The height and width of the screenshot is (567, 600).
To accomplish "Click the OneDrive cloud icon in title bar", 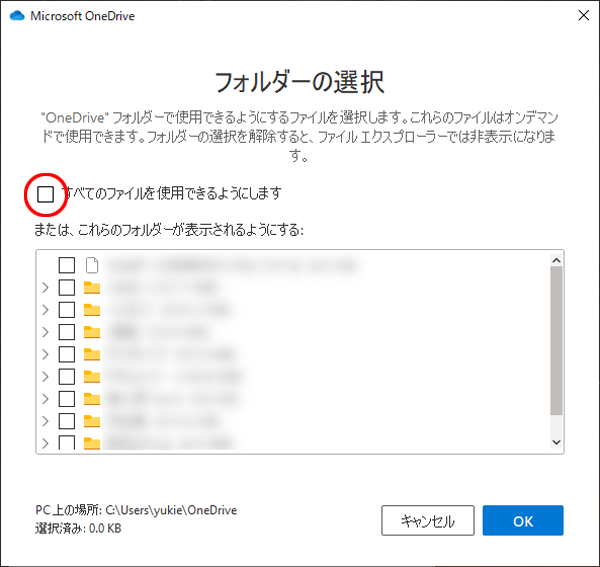I will pyautogui.click(x=17, y=16).
